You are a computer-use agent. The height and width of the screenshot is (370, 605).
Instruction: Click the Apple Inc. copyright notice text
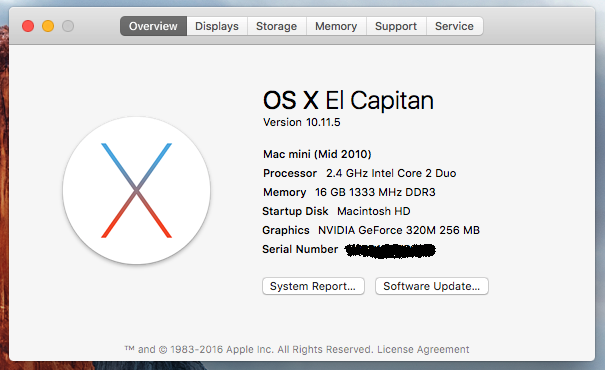coord(249,350)
